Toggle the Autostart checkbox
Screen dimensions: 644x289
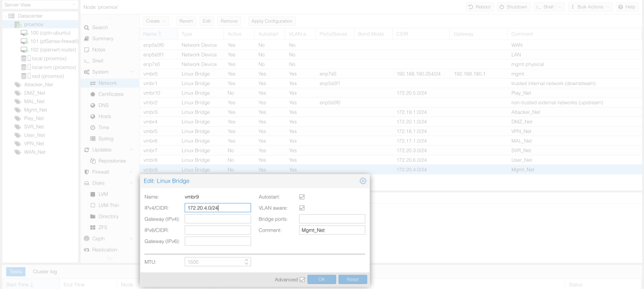tap(302, 196)
